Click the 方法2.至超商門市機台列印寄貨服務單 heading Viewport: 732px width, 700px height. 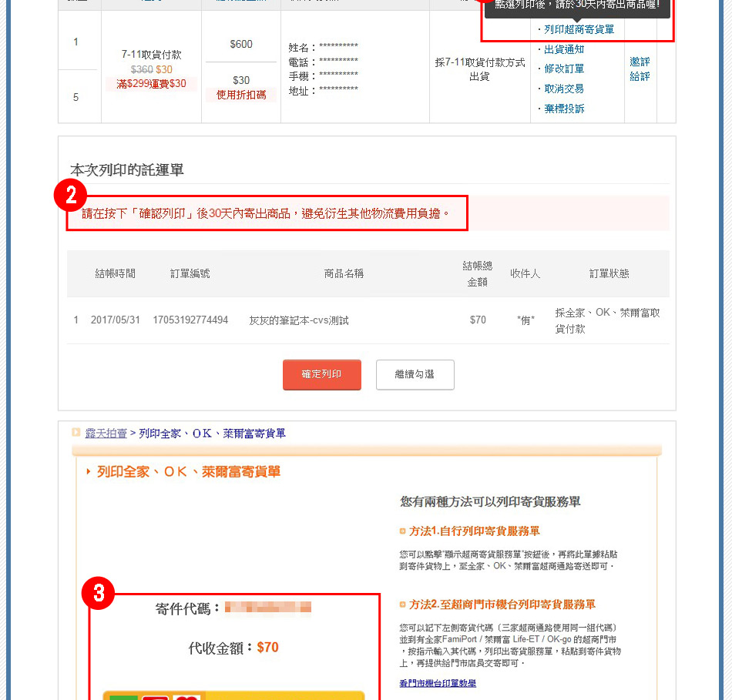502,605
